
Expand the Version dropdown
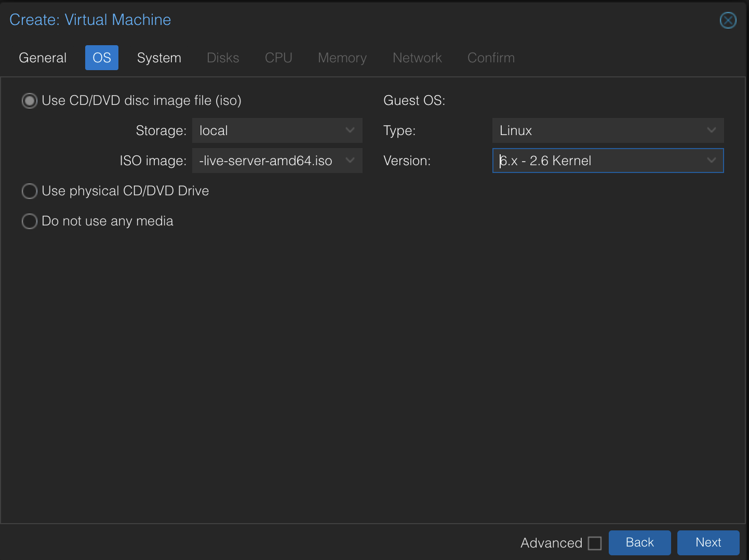tap(711, 161)
